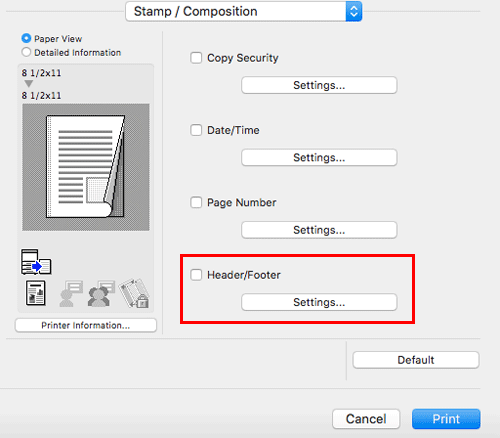Click the locked document secure print icon
The height and width of the screenshot is (438, 500).
coord(134,293)
